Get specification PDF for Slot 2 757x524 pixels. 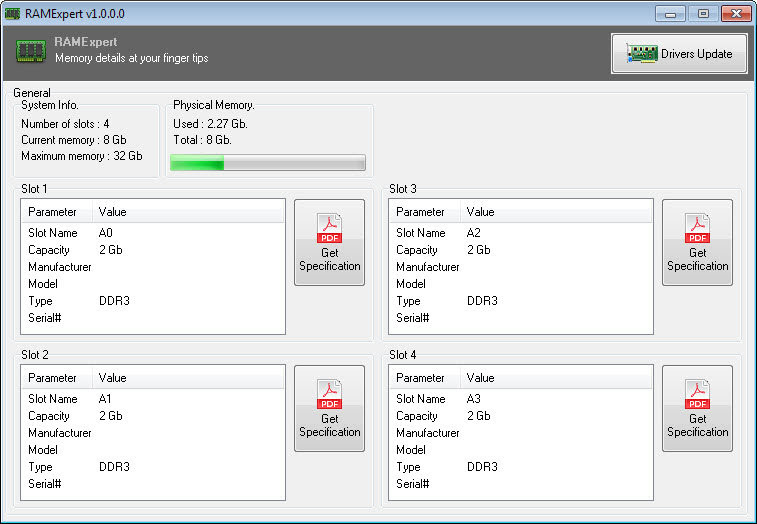[329, 409]
